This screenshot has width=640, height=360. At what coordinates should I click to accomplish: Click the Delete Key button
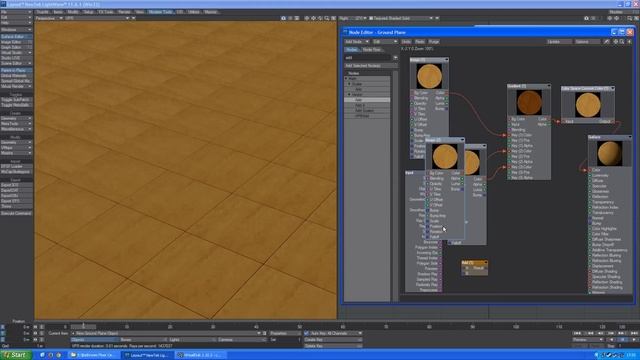tap(333, 346)
